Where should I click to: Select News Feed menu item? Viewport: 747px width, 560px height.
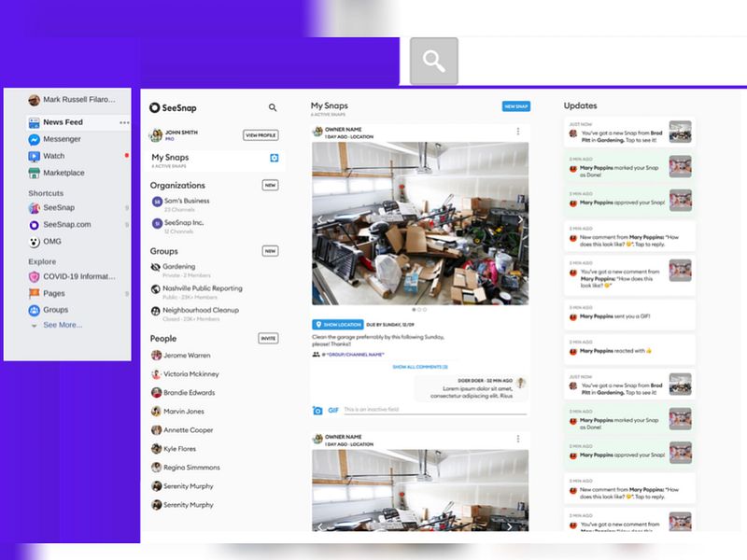[78, 122]
